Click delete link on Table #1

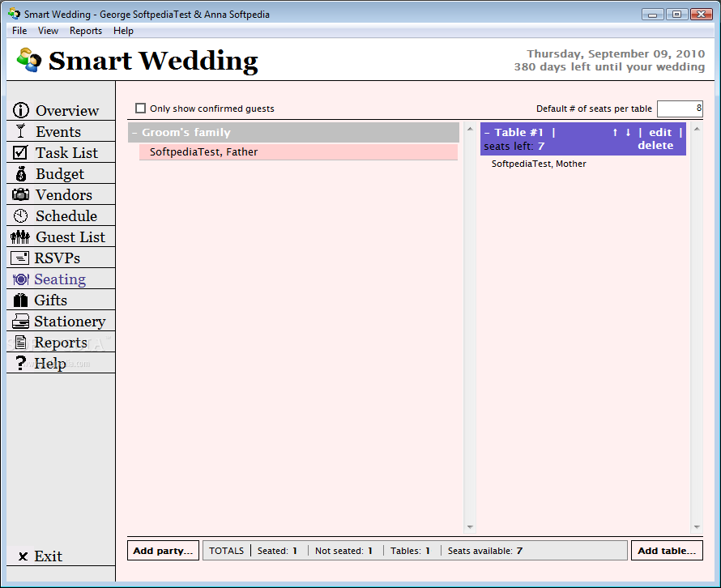[655, 145]
